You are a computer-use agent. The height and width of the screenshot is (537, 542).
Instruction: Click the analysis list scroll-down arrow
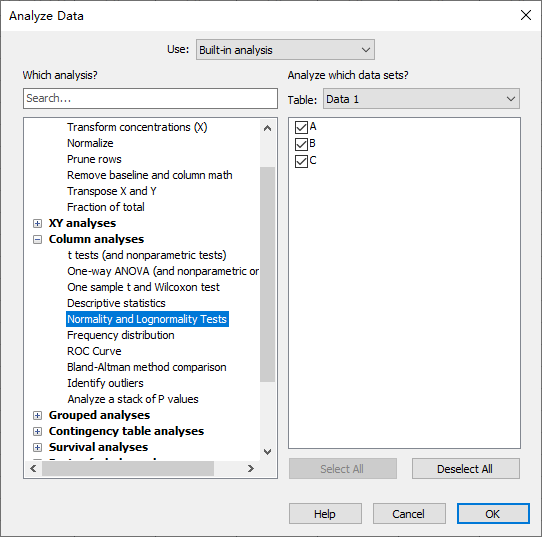point(267,452)
